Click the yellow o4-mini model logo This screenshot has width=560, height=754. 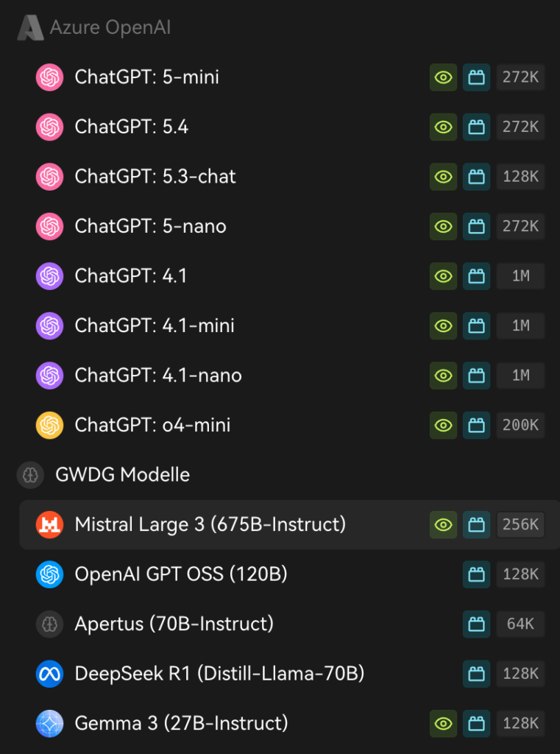(49, 425)
